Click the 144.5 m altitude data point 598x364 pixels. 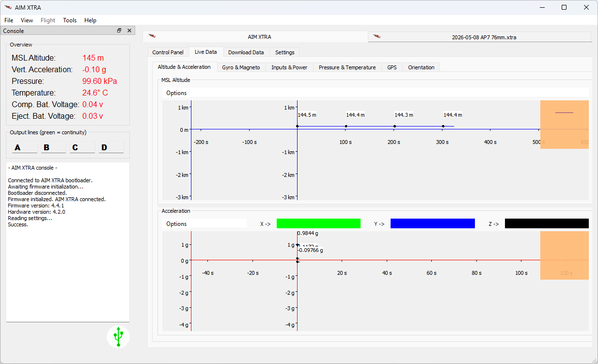point(297,126)
